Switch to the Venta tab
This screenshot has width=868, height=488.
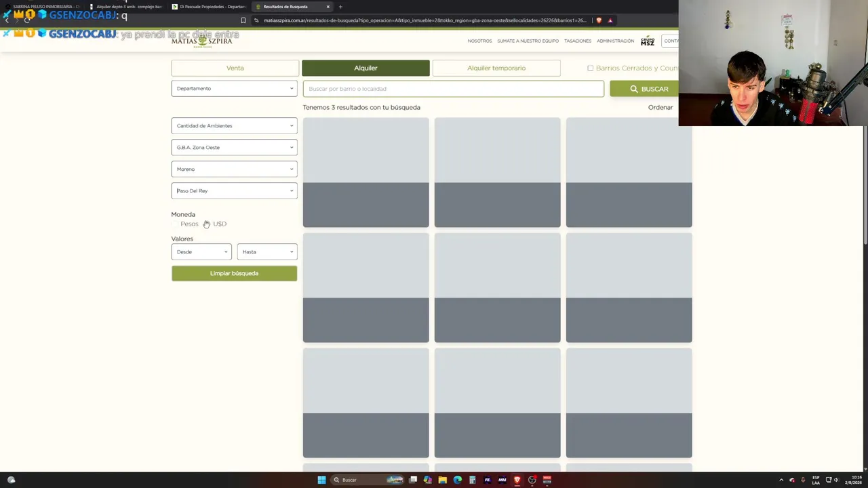click(x=235, y=68)
